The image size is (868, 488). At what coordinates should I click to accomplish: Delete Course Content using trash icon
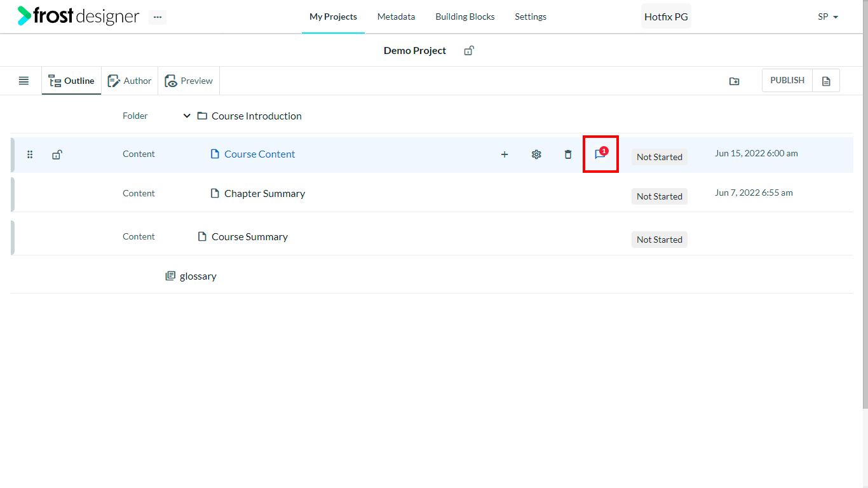(x=568, y=154)
